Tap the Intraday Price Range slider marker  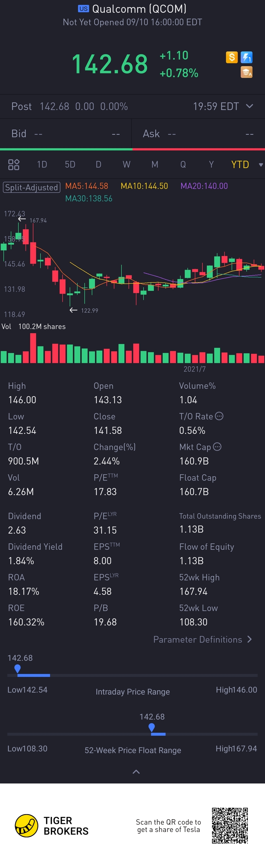[x=18, y=669]
